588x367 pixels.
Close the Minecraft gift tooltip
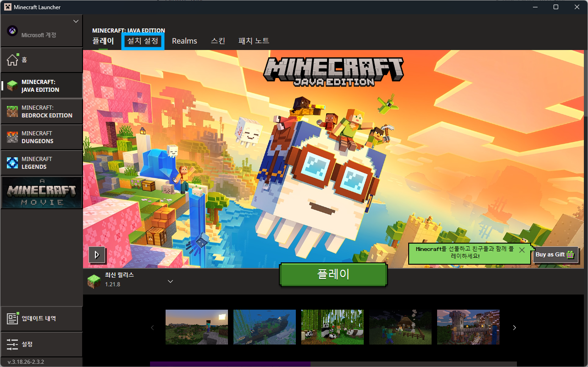coord(521,250)
